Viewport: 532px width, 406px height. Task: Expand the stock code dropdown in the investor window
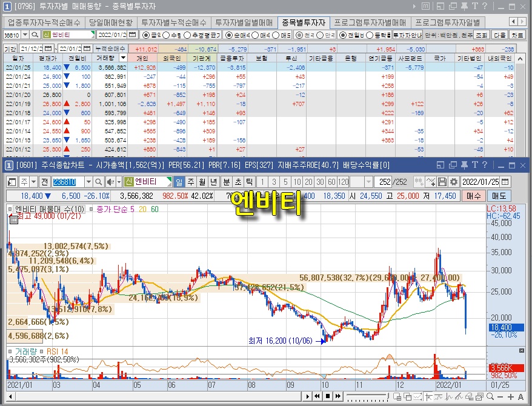(x=25, y=35)
